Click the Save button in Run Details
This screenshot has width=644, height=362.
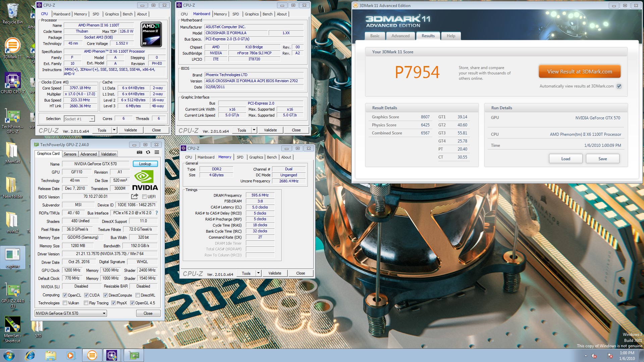[602, 159]
